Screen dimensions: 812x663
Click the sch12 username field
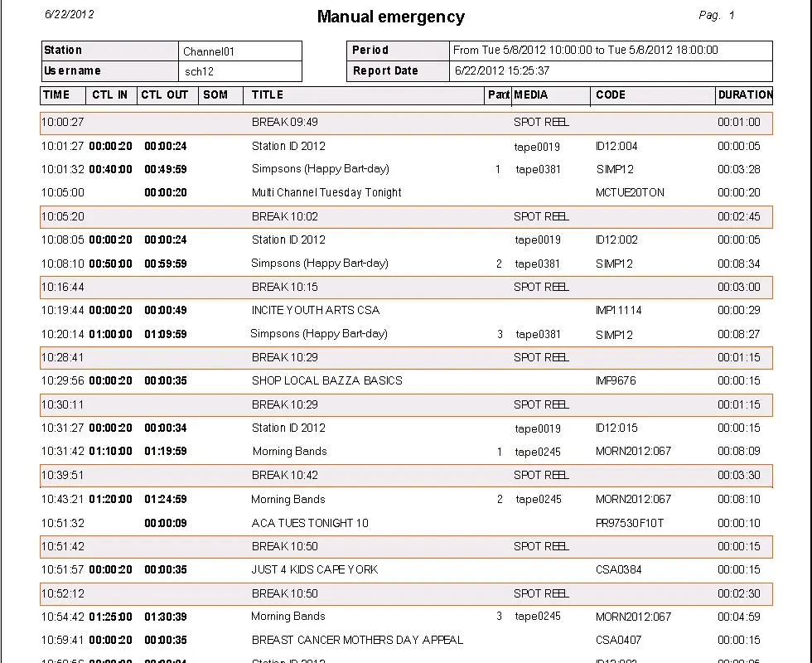pos(239,71)
